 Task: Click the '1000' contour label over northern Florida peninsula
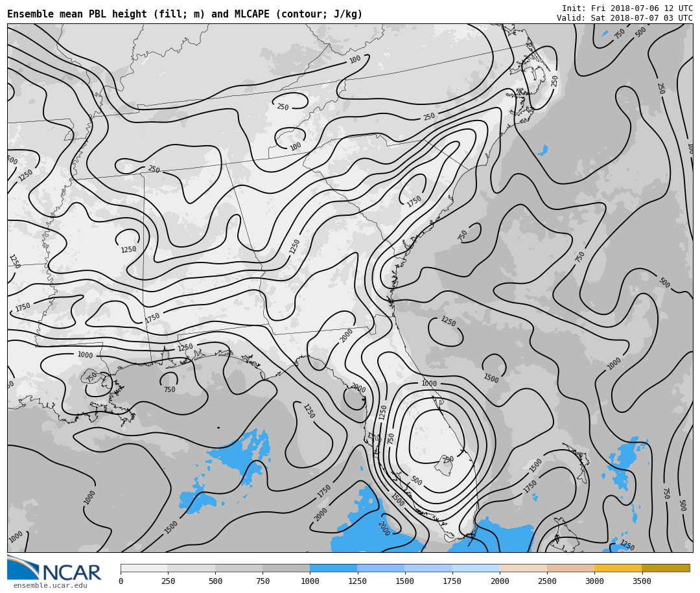429,384
